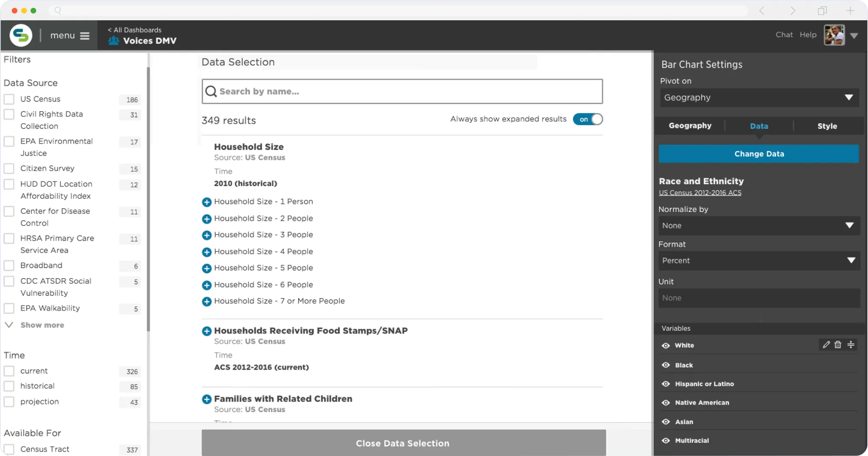The width and height of the screenshot is (868, 456).
Task: Hide the Hispanic or Latino variable
Action: [666, 384]
